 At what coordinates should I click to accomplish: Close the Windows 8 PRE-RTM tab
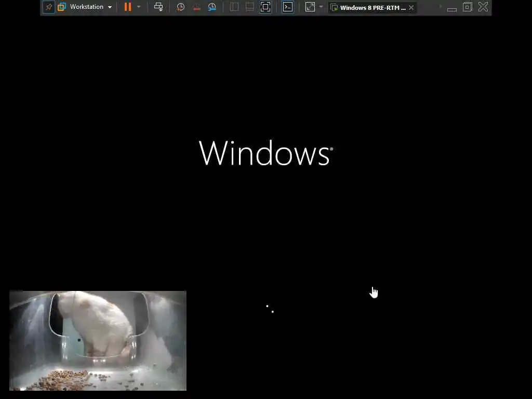pyautogui.click(x=411, y=7)
